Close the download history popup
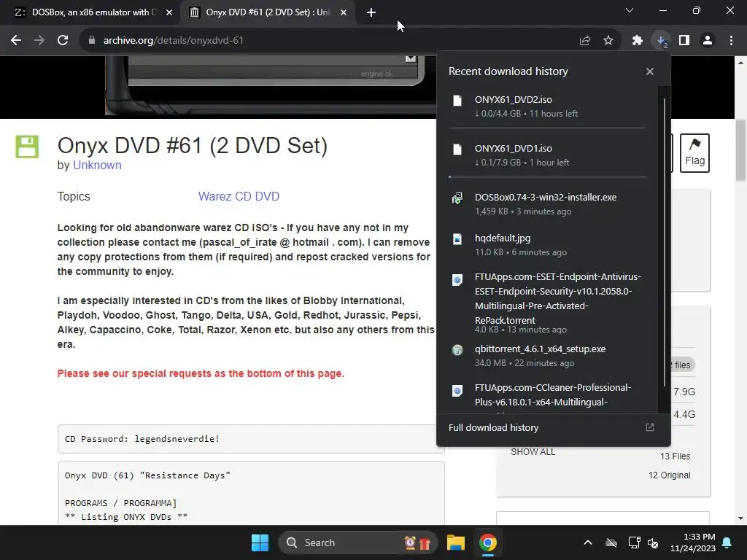The width and height of the screenshot is (747, 560). (x=650, y=71)
